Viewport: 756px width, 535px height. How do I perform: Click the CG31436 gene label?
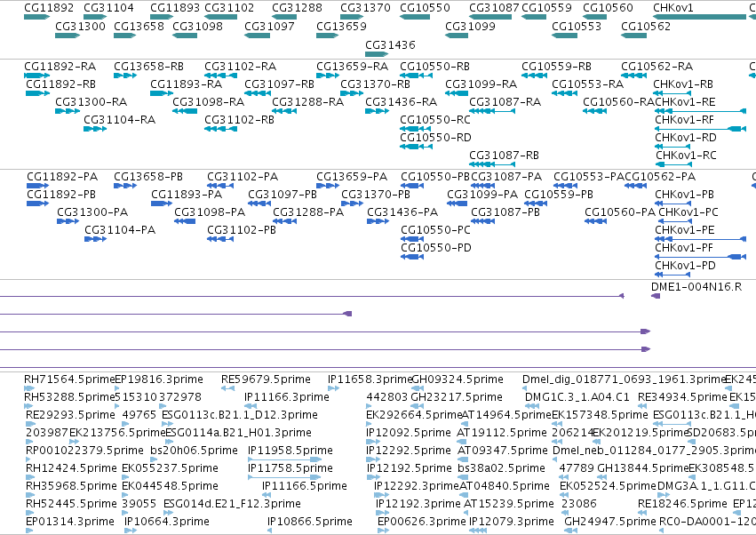coord(390,44)
